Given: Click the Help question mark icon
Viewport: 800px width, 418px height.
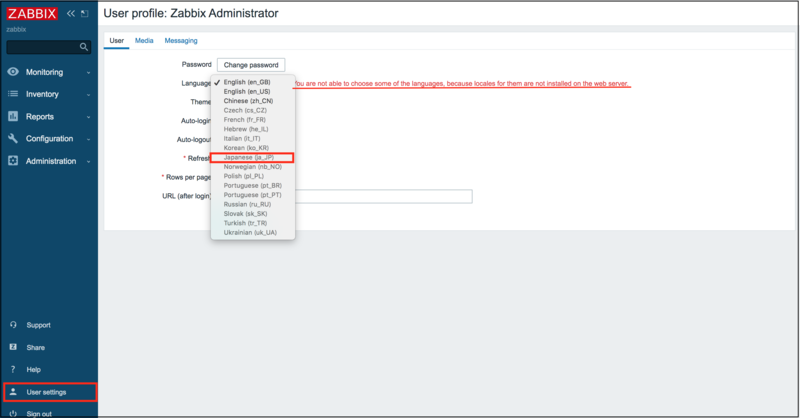Looking at the screenshot, I should 13,369.
